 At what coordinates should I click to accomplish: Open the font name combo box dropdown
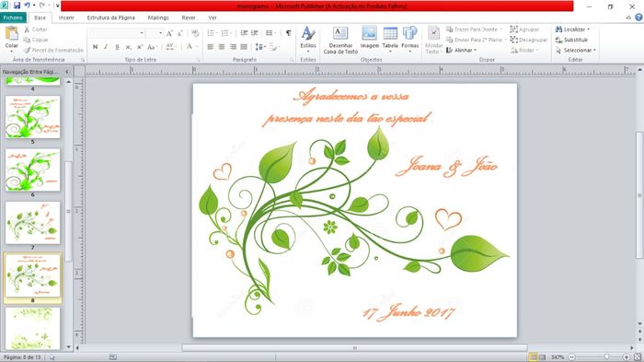pos(142,33)
